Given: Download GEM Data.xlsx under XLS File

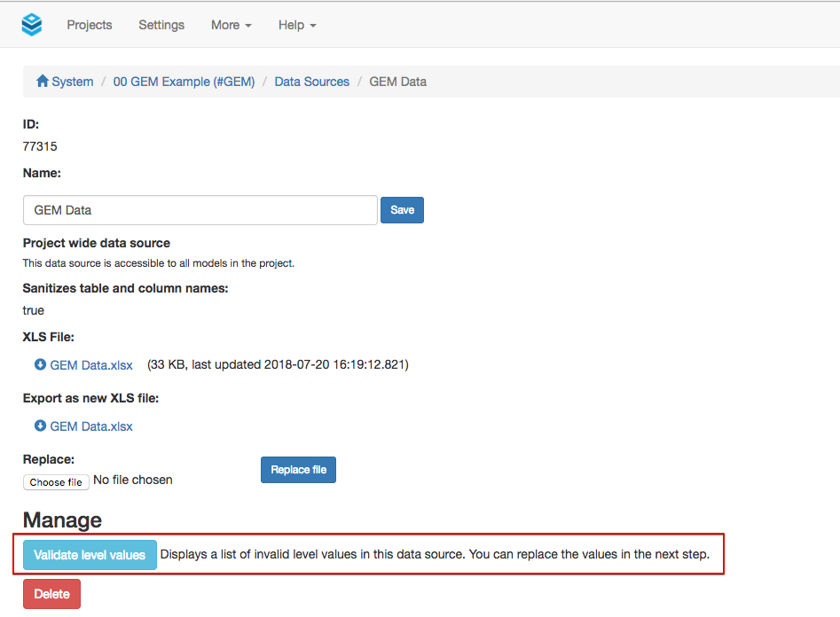Looking at the screenshot, I should pyautogui.click(x=91, y=365).
